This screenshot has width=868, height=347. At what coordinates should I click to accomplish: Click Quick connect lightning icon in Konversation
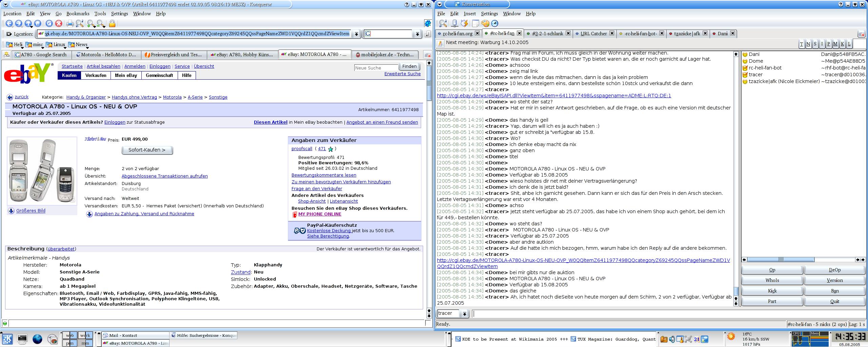pos(464,23)
